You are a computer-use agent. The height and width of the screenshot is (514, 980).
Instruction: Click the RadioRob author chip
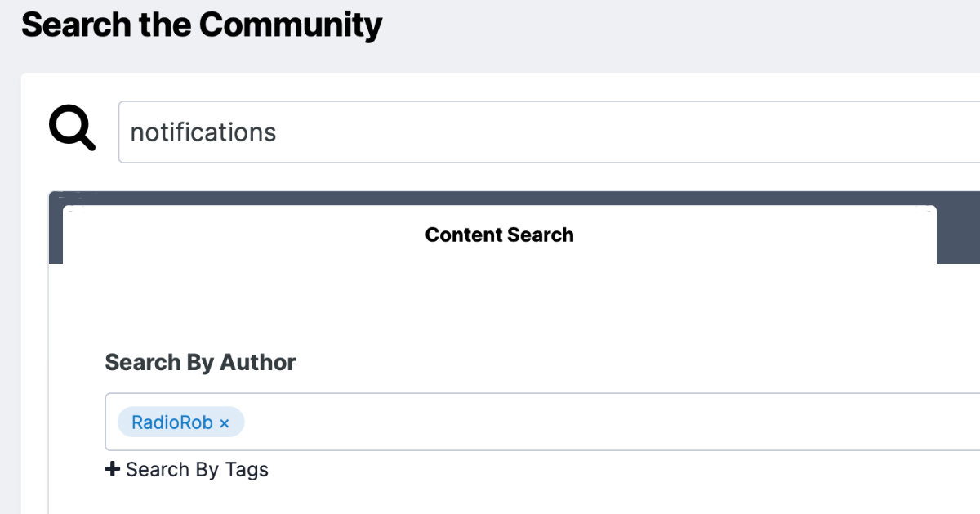181,422
